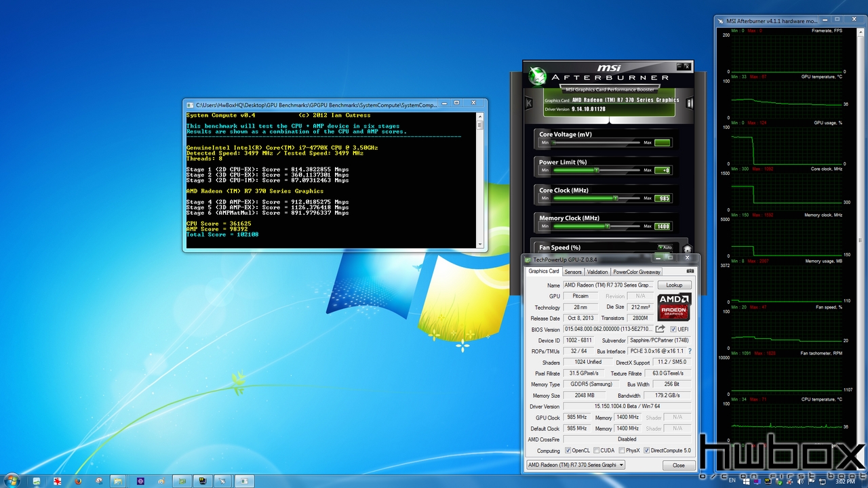The width and height of the screenshot is (868, 488).
Task: Click the MSI Afterburner dragon logo
Action: coord(538,75)
